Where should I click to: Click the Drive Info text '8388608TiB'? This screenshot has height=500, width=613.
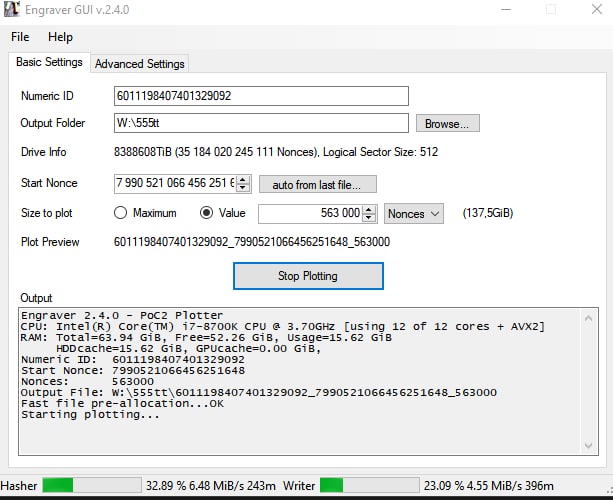point(143,152)
